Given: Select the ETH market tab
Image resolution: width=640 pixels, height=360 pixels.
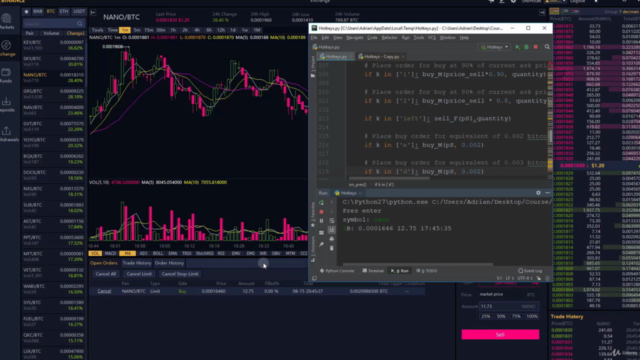Looking at the screenshot, I should tap(64, 11).
